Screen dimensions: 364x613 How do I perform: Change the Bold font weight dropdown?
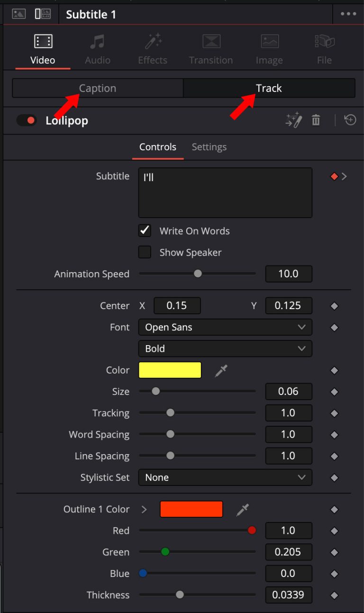225,348
